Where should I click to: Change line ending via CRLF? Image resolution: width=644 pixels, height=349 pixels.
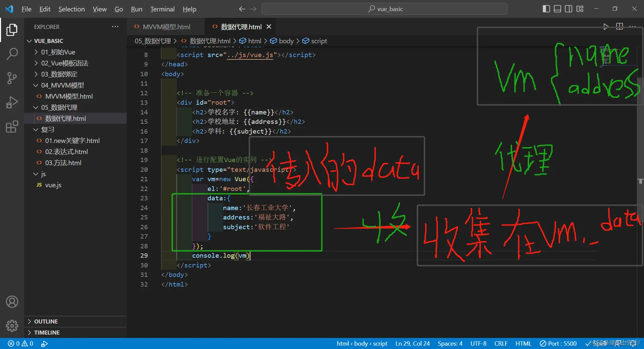[x=501, y=344]
